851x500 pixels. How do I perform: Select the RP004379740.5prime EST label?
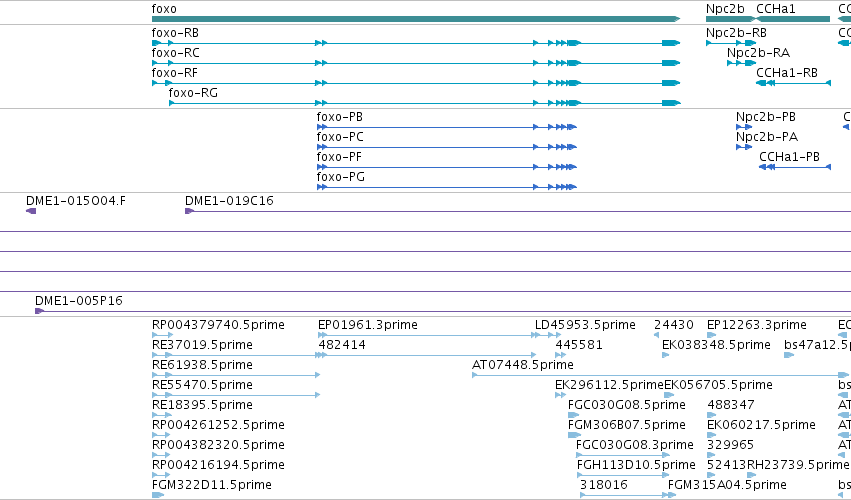point(218,325)
